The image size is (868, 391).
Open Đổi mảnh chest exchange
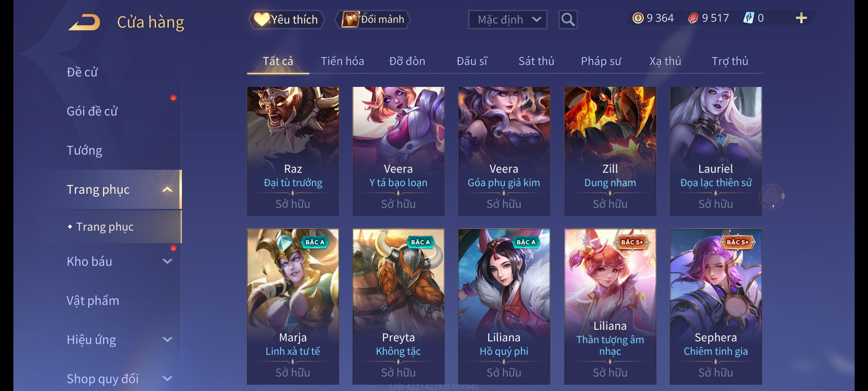373,20
